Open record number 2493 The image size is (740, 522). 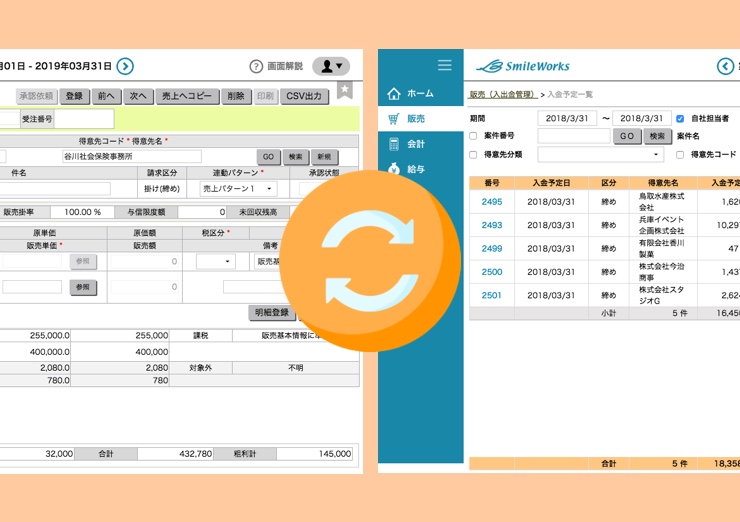(492, 225)
